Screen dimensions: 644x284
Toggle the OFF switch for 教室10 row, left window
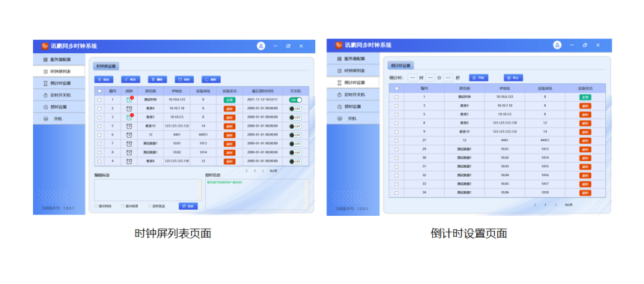pyautogui.click(x=296, y=126)
